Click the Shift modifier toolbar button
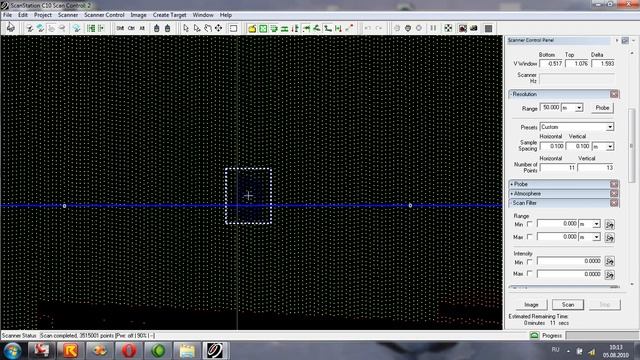This screenshot has height=360, width=640. point(120,28)
